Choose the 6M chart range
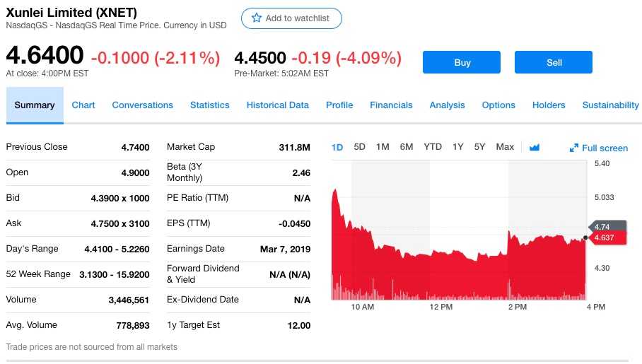The width and height of the screenshot is (642, 364). [406, 147]
